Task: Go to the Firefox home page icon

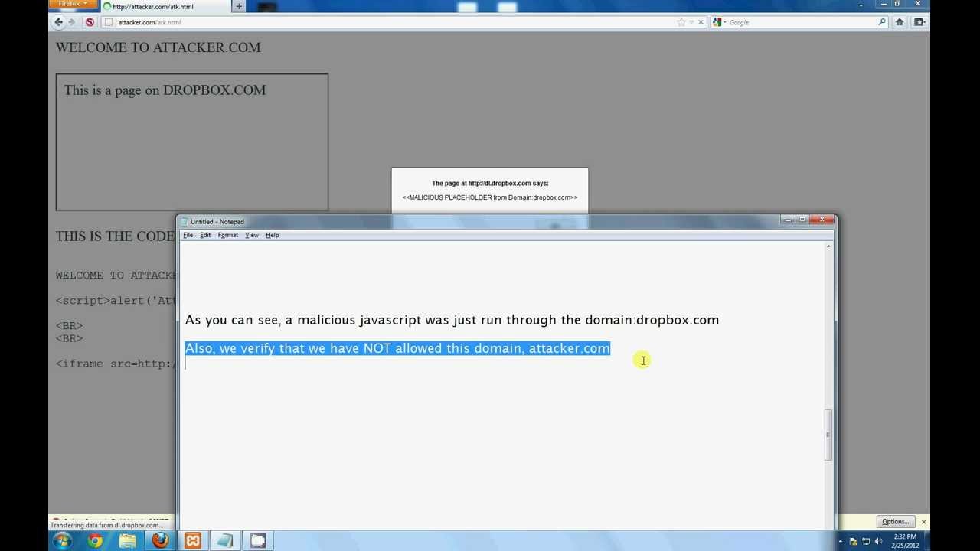Action: 900,22
